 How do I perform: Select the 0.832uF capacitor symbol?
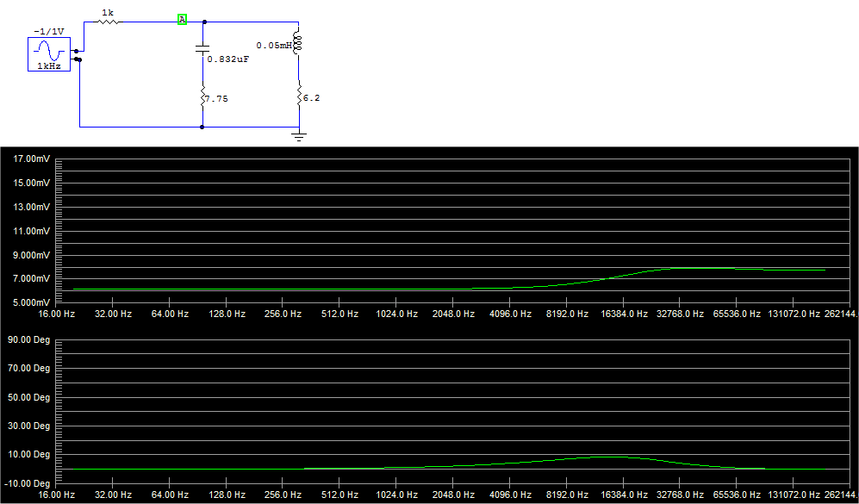tap(202, 49)
